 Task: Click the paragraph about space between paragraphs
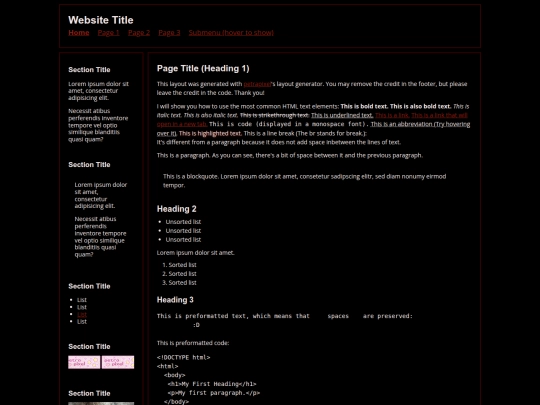coord(290,156)
